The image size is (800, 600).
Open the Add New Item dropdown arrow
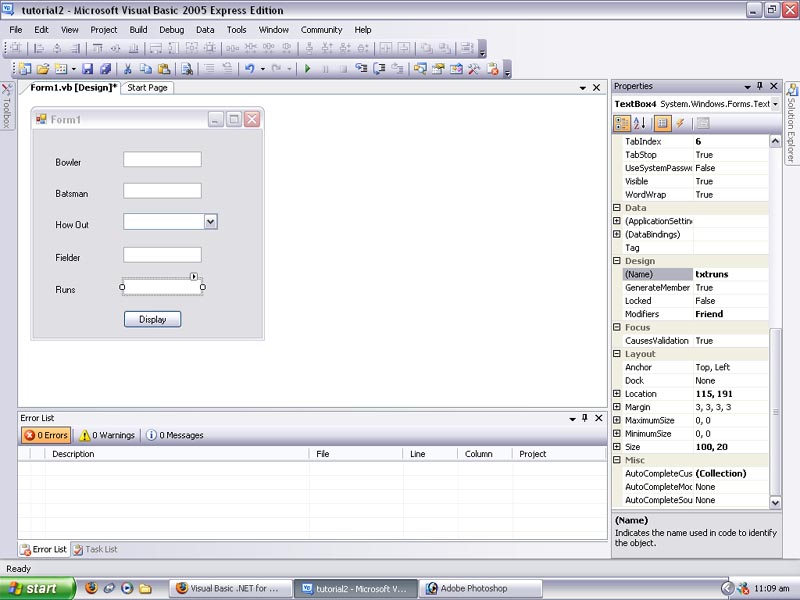click(74, 69)
